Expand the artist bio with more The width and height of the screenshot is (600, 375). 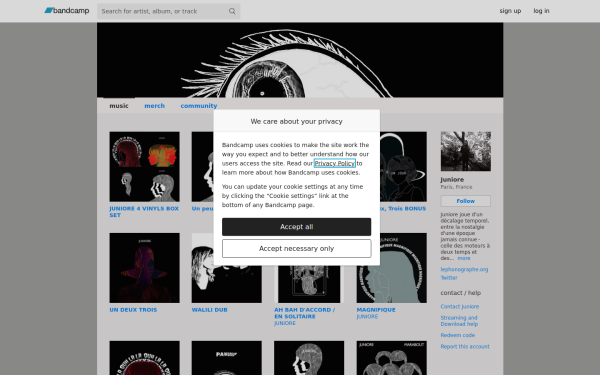(x=464, y=258)
